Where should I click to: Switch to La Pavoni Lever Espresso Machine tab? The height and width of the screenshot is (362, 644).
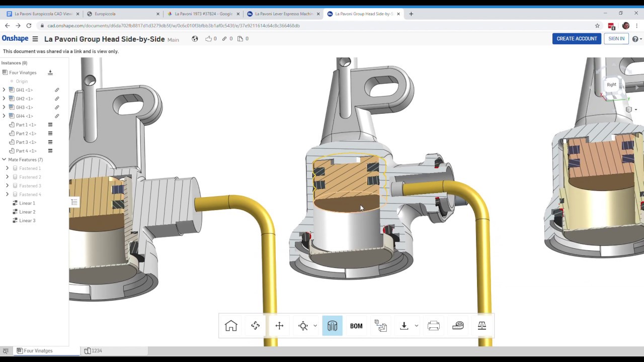[283, 14]
